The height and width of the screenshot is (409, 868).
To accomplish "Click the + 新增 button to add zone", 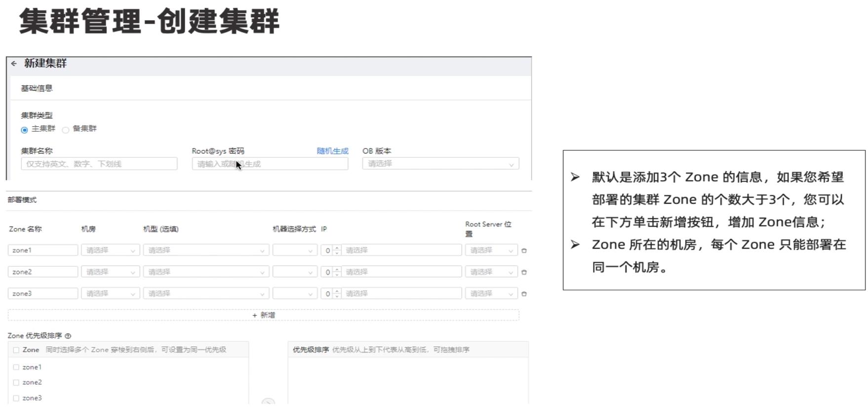I will click(x=264, y=315).
